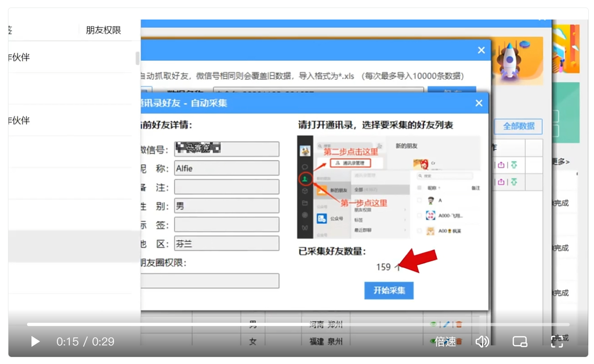Image resolution: width=594 pixels, height=364 pixels.
Task: Seek on the video progress bar
Action: pyautogui.click(x=298, y=325)
